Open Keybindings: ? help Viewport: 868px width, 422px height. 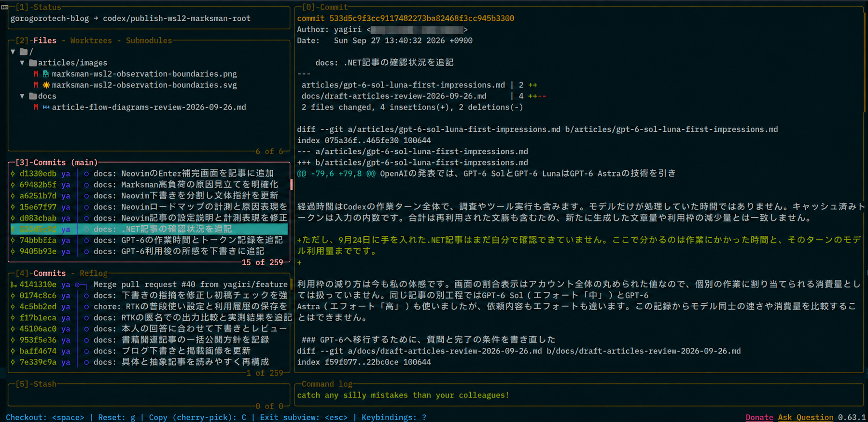[394, 417]
